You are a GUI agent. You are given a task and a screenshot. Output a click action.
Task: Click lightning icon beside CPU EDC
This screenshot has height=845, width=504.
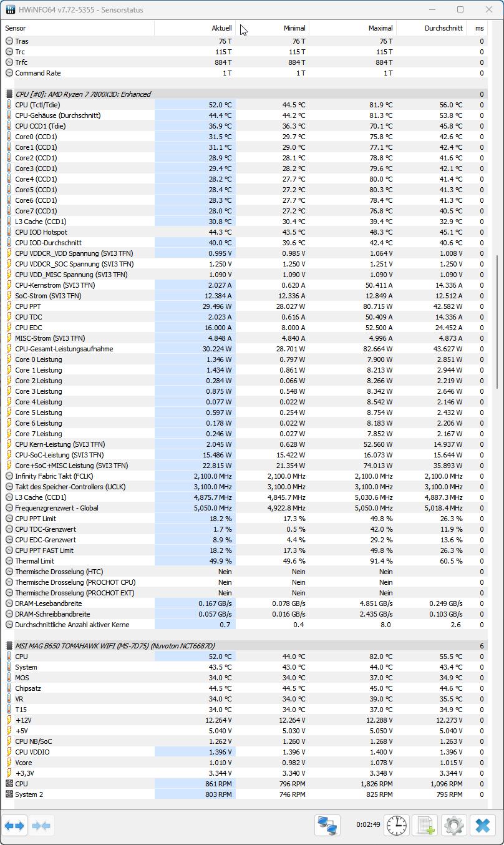tap(9, 328)
